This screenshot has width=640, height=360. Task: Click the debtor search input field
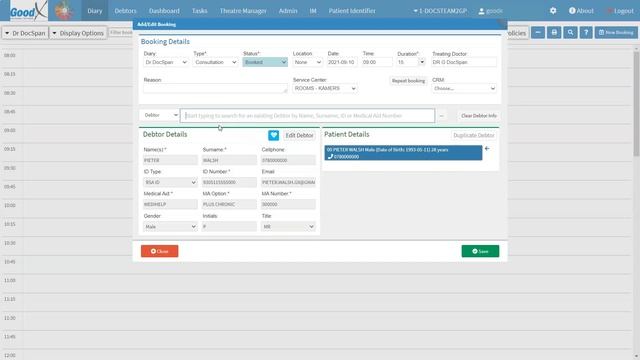308,116
